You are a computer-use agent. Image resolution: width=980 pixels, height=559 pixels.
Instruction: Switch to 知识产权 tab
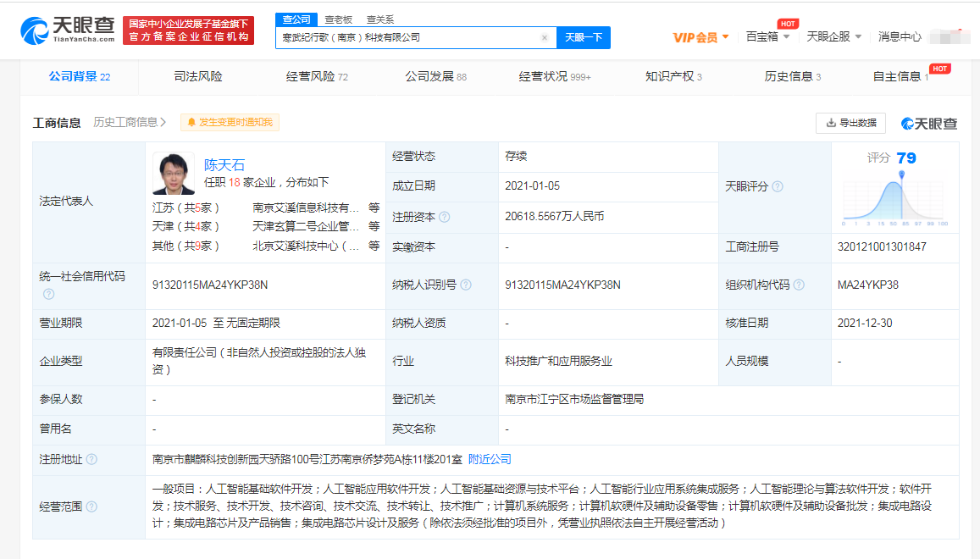click(673, 76)
